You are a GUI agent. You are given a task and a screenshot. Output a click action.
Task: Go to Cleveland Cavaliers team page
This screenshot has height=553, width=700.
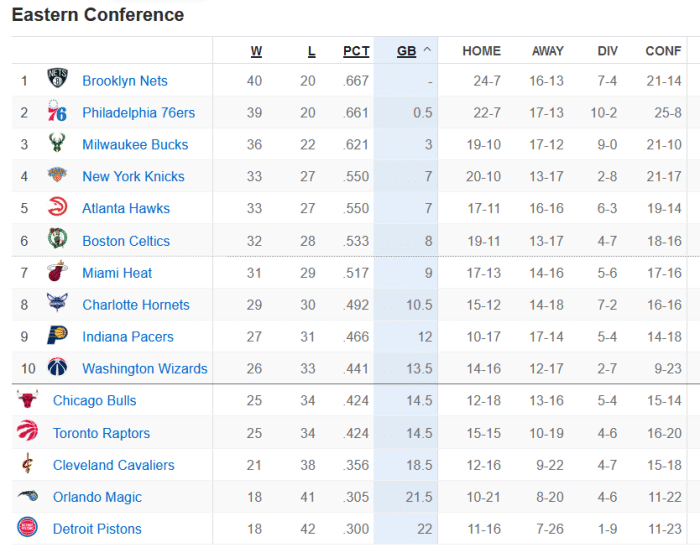pyautogui.click(x=113, y=465)
